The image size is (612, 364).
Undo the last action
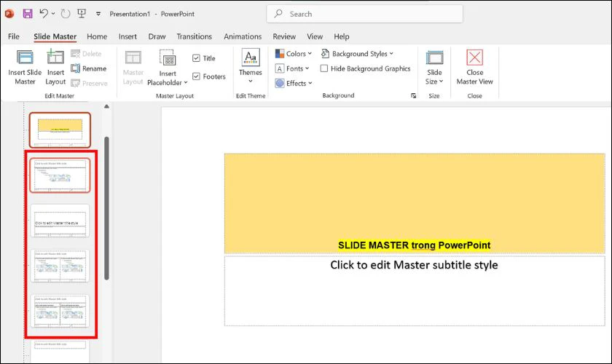pyautogui.click(x=43, y=14)
